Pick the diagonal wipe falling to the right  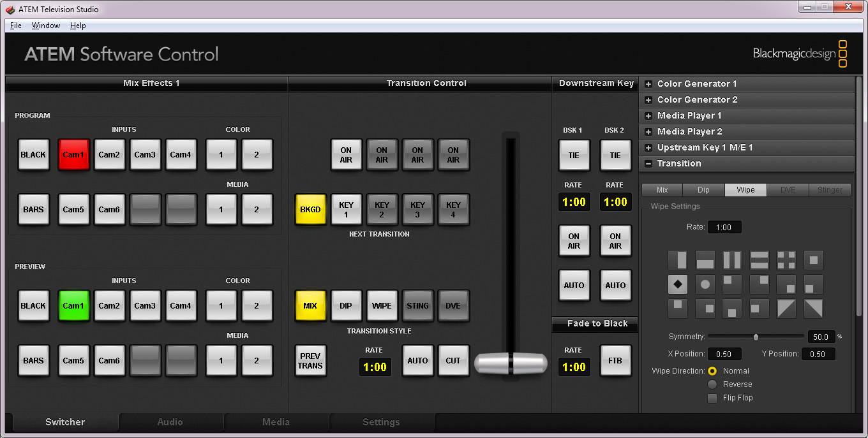(813, 309)
